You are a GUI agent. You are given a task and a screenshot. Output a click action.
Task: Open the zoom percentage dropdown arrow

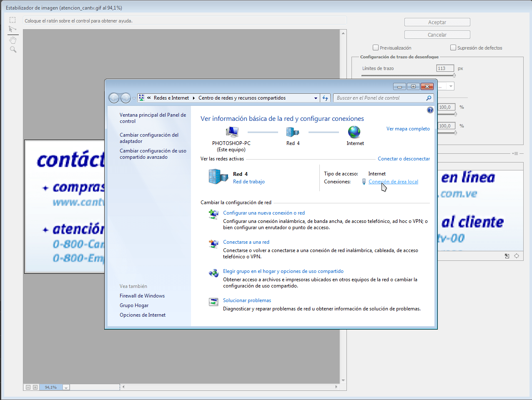(66, 387)
